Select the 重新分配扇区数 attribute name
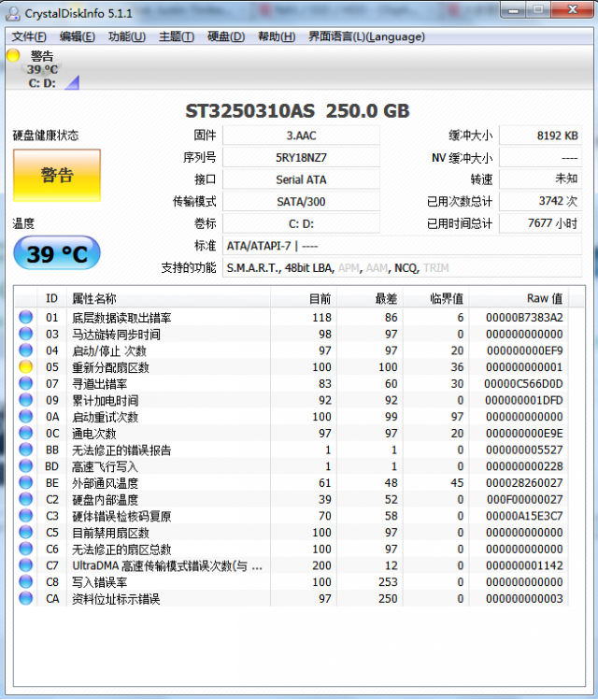598x700 pixels. [x=110, y=367]
